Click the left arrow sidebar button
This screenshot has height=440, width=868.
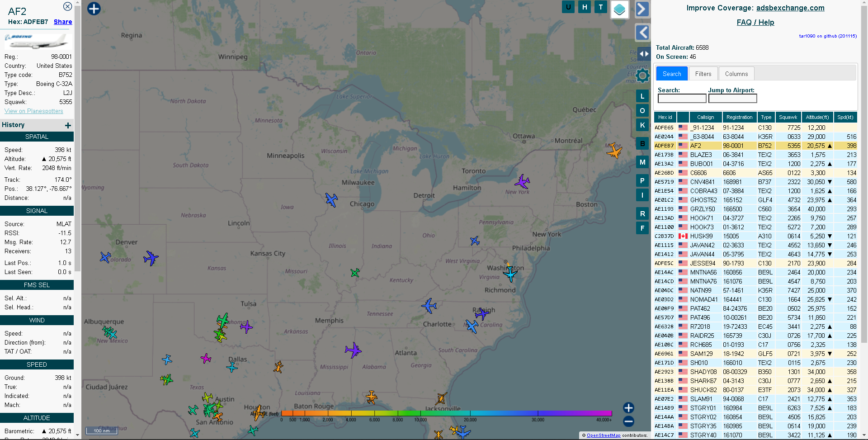tap(642, 33)
